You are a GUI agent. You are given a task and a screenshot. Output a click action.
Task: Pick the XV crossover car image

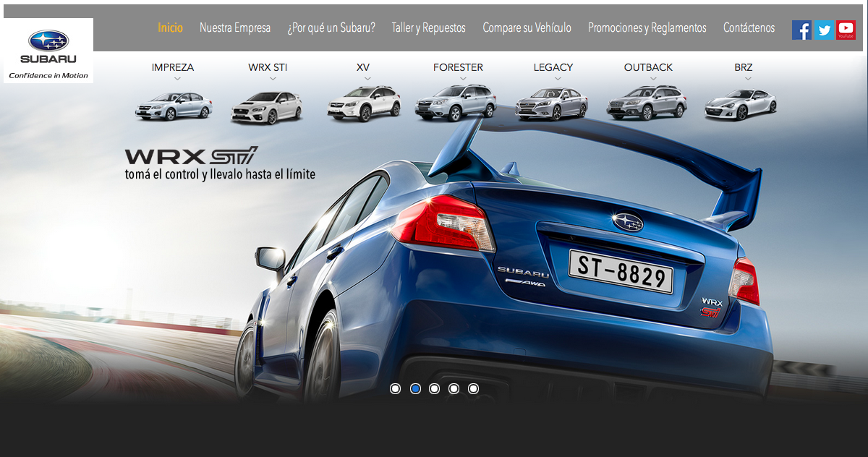[363, 103]
